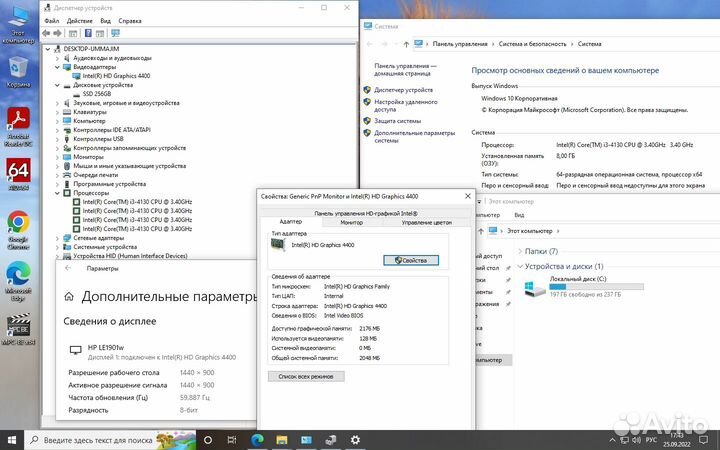The width and height of the screenshot is (720, 450).
Task: Select Звуковые, игровые и видеоустройства item
Action: 126,103
